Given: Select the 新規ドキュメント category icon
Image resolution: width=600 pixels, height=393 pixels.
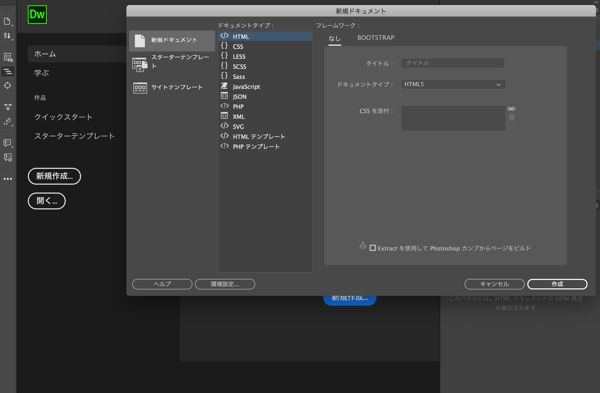Looking at the screenshot, I should coord(140,41).
